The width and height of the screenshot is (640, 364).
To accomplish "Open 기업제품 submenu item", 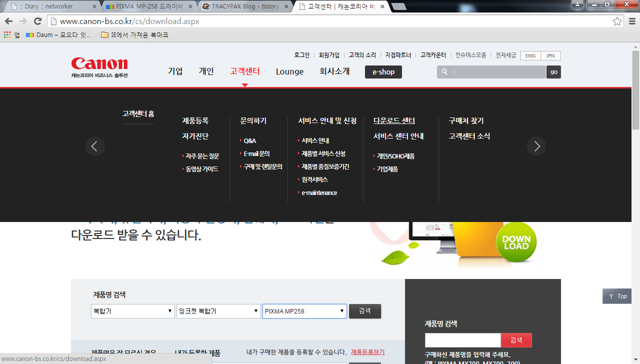I will point(387,169).
